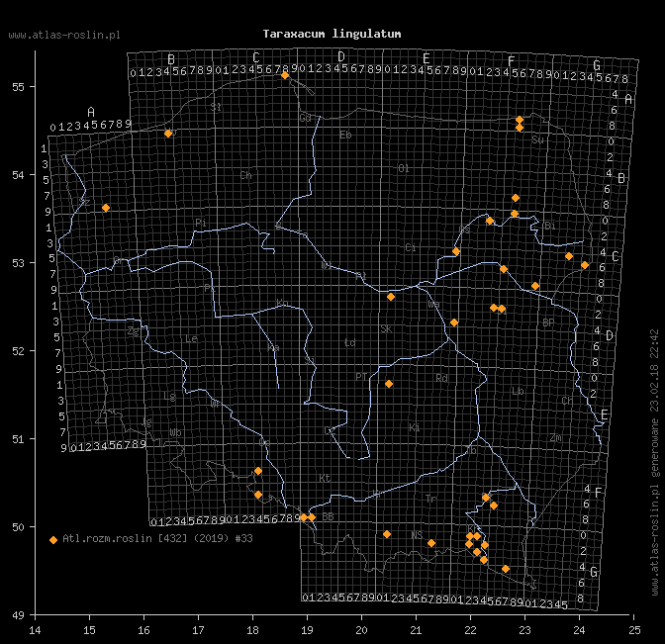Click the Ci region label
The image size is (665, 644).
pos(411,247)
